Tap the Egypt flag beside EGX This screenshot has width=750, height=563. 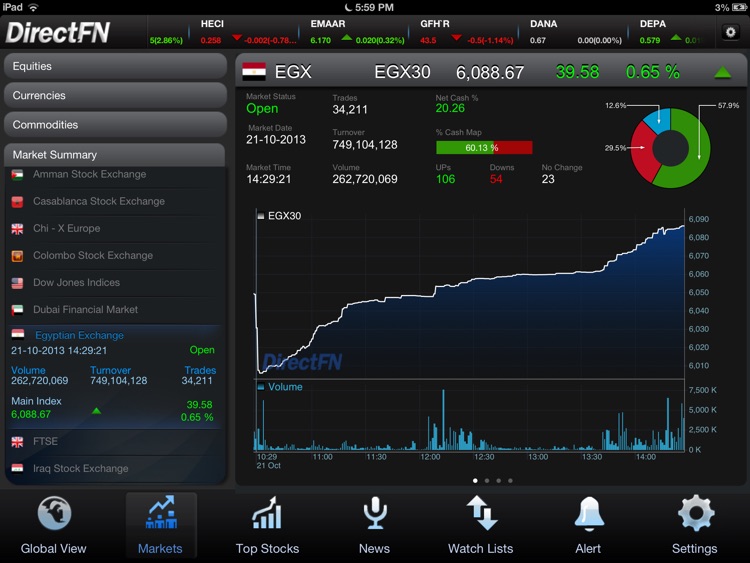[x=254, y=71]
